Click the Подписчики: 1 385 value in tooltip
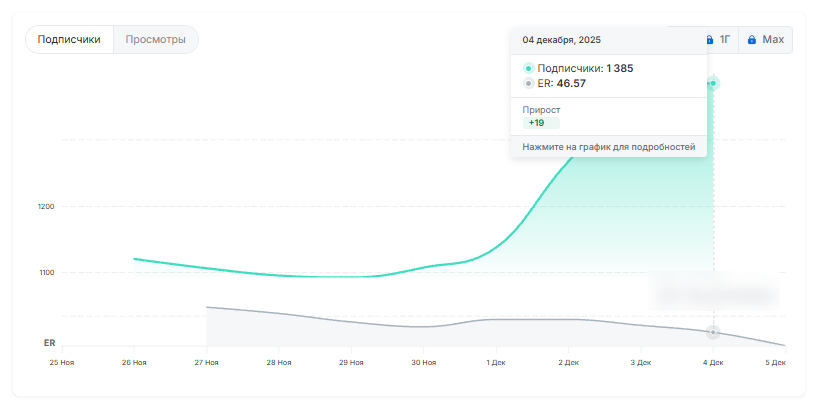Screen dimensions: 814x407 click(x=585, y=68)
